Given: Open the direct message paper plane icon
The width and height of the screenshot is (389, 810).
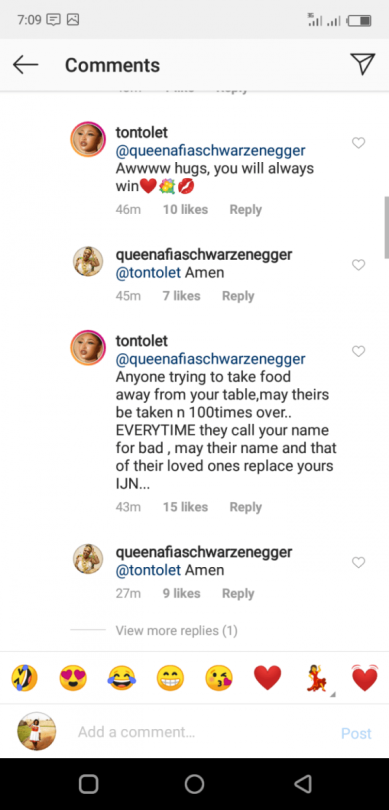Looking at the screenshot, I should 362,64.
